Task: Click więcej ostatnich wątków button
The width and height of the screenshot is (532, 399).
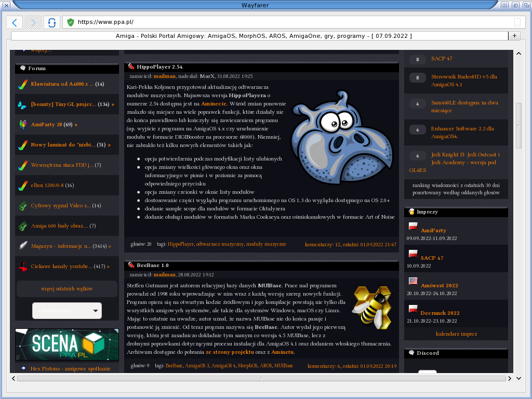Action: tap(67, 289)
